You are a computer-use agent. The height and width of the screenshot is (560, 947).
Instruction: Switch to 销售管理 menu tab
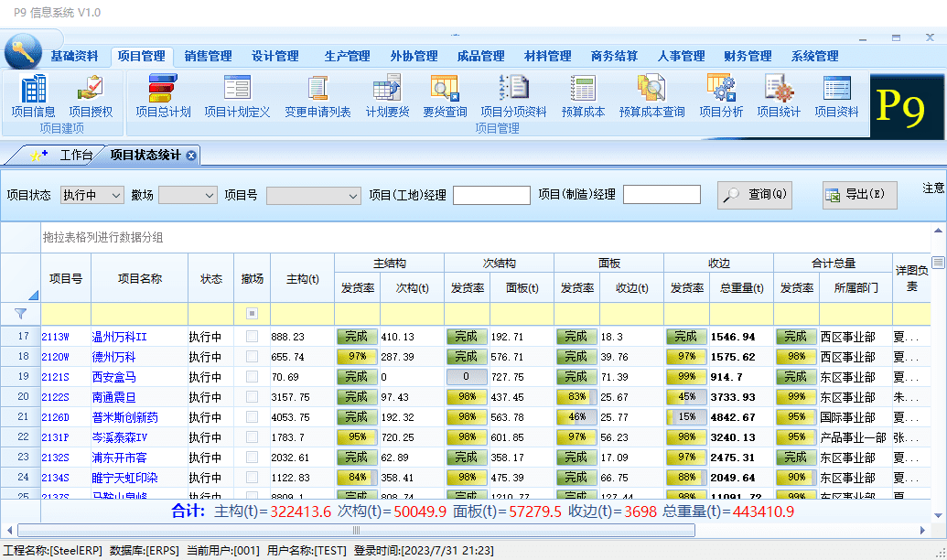coord(209,56)
